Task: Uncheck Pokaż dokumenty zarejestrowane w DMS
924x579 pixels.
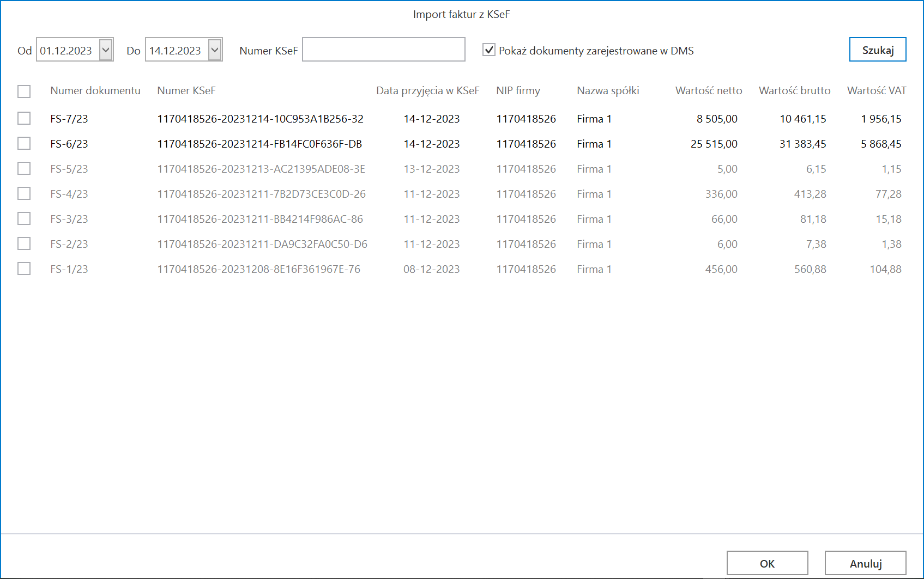Action: click(x=489, y=50)
